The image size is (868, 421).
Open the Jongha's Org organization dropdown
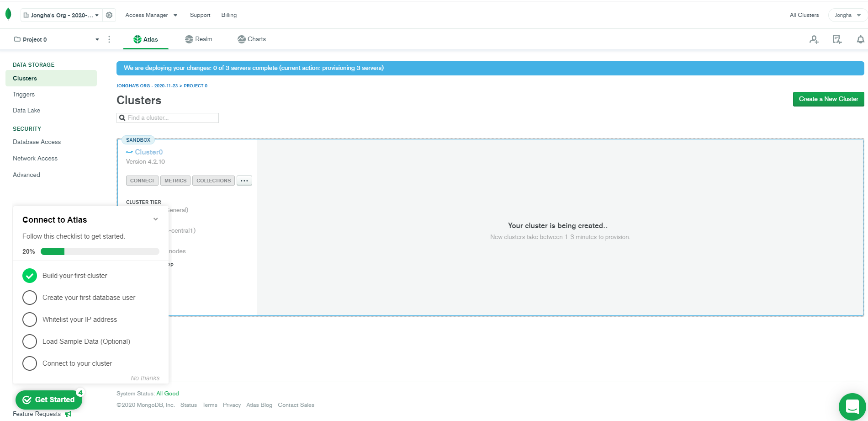point(61,15)
